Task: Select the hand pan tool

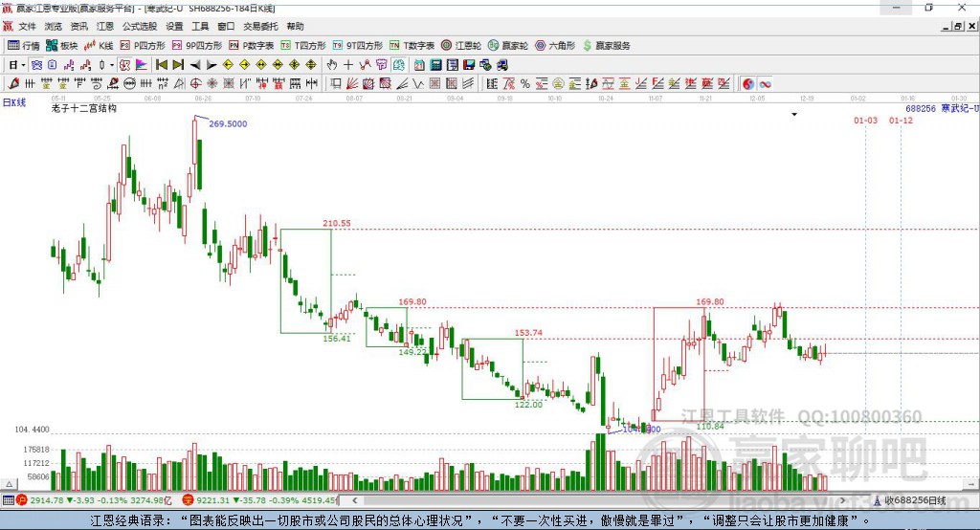Action: 332,65
